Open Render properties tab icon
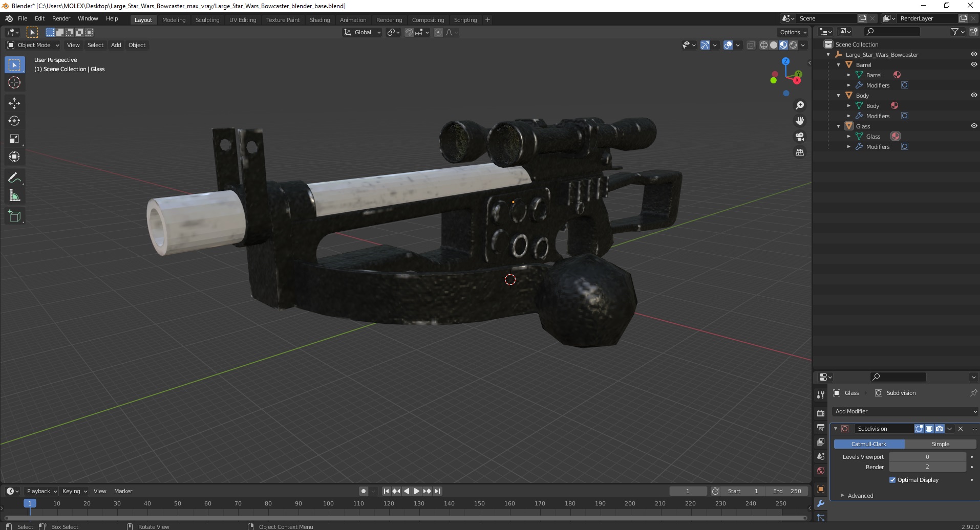This screenshot has height=530, width=980. [821, 413]
